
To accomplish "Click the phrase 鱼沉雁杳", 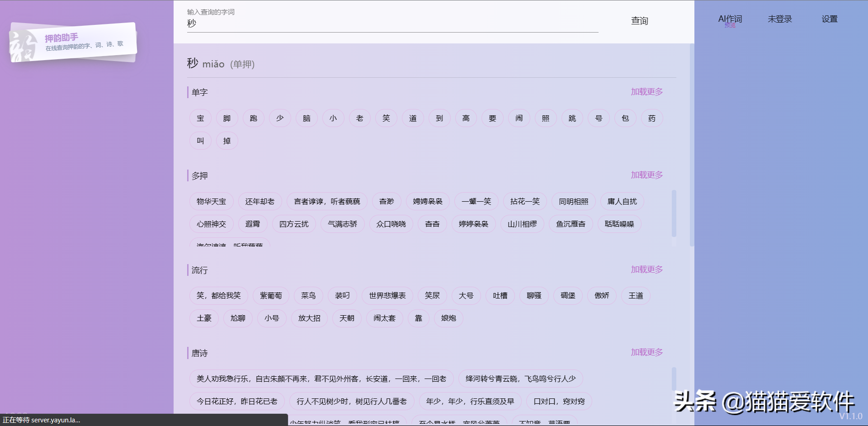I will (x=571, y=224).
